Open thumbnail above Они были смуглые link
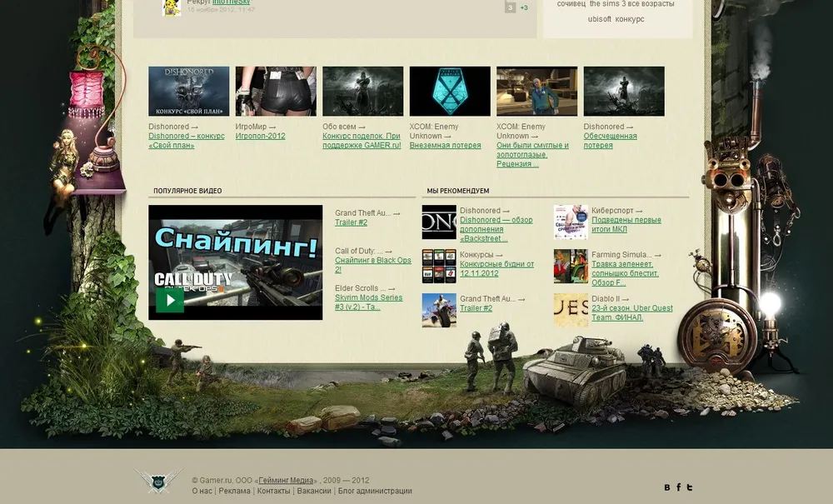833x504 pixels. click(537, 91)
